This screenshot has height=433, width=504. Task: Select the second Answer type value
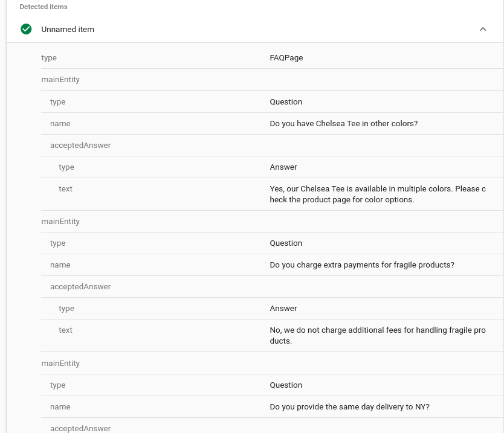(283, 308)
